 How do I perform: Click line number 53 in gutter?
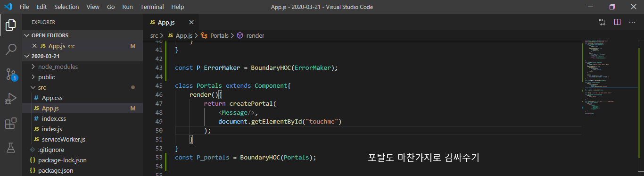point(159,157)
